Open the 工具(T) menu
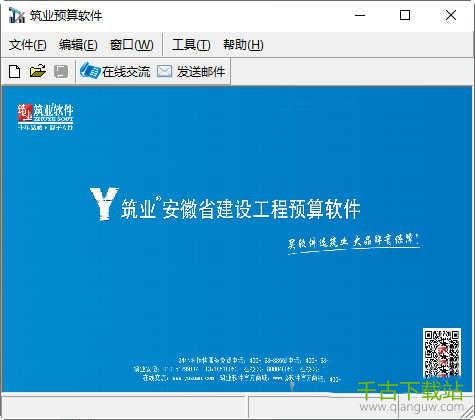 point(191,45)
